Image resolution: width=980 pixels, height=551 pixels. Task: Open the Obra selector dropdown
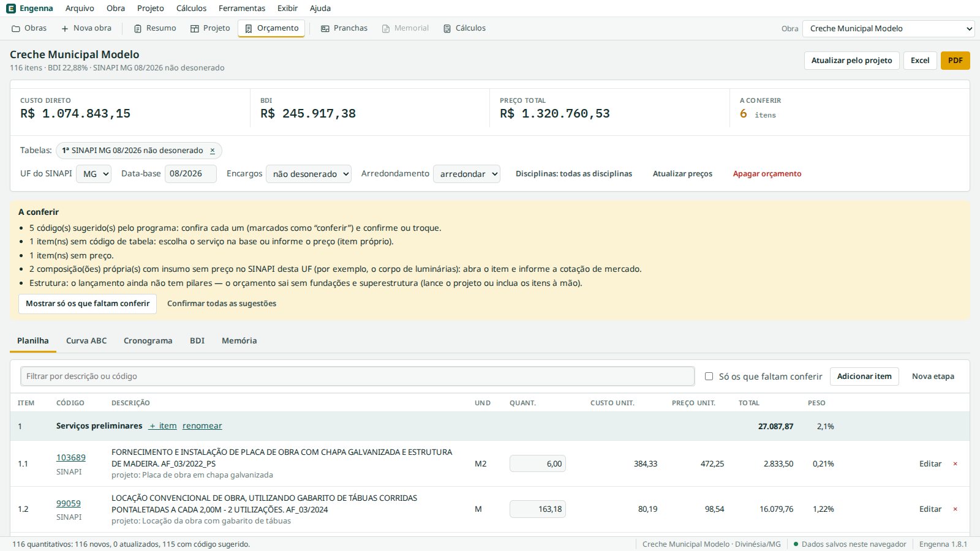click(x=888, y=29)
